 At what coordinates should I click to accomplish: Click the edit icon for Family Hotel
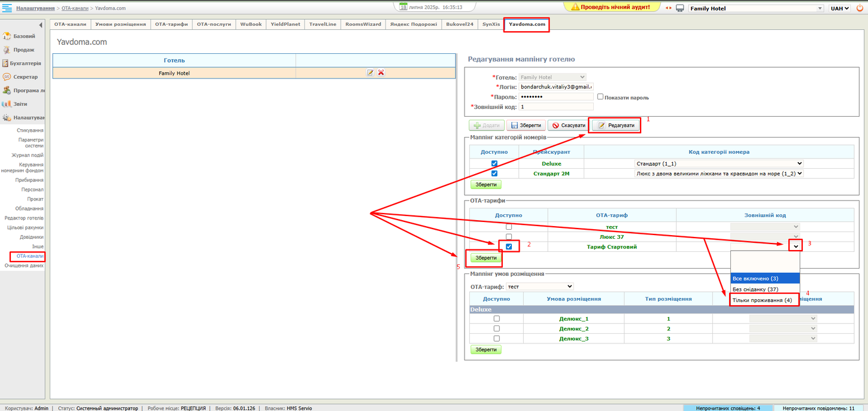point(370,72)
